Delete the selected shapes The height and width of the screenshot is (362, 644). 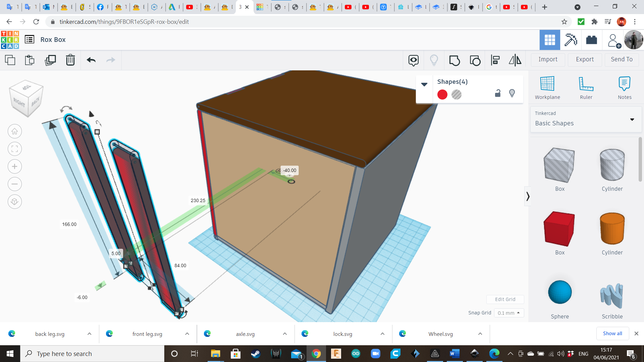(70, 60)
